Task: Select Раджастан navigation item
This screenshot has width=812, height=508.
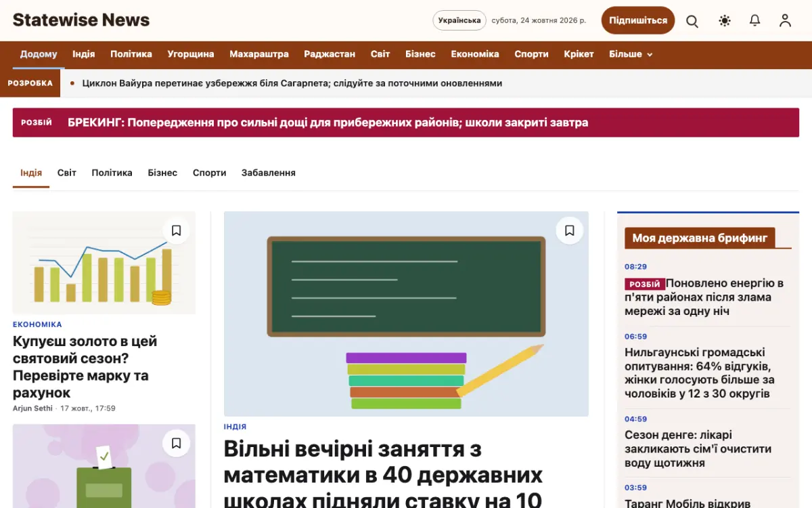Action: (330, 54)
